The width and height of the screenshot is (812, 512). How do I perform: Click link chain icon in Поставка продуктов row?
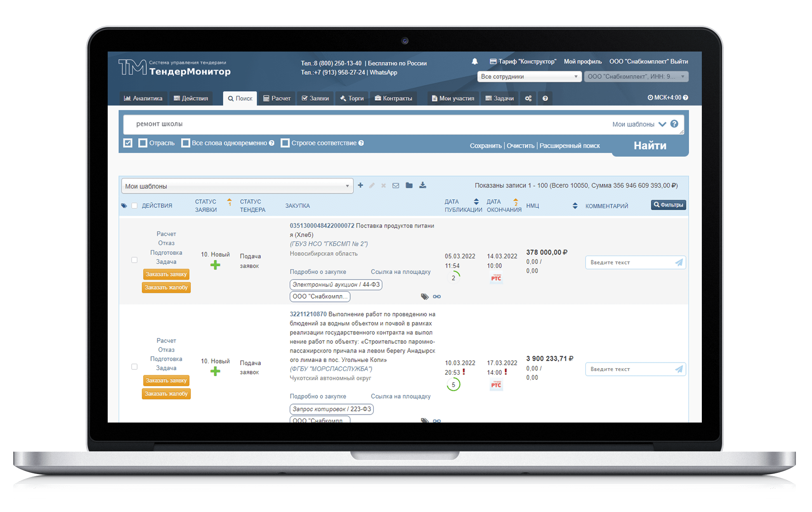[x=437, y=296]
